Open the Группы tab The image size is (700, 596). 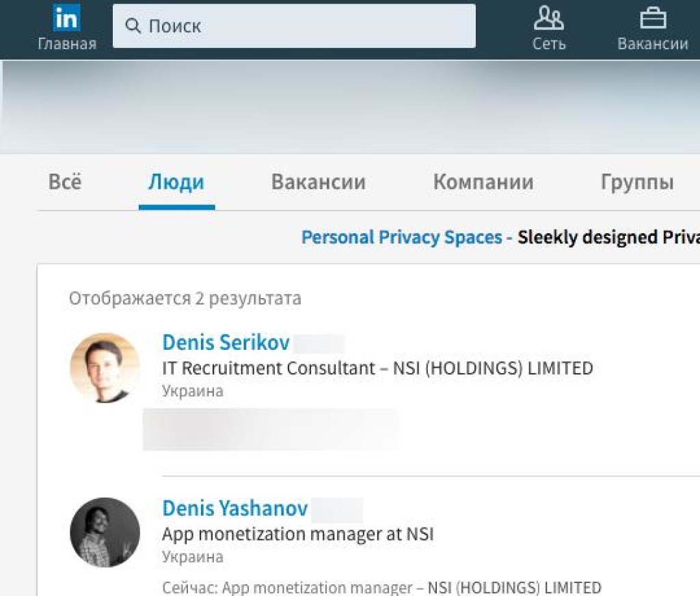click(x=637, y=182)
